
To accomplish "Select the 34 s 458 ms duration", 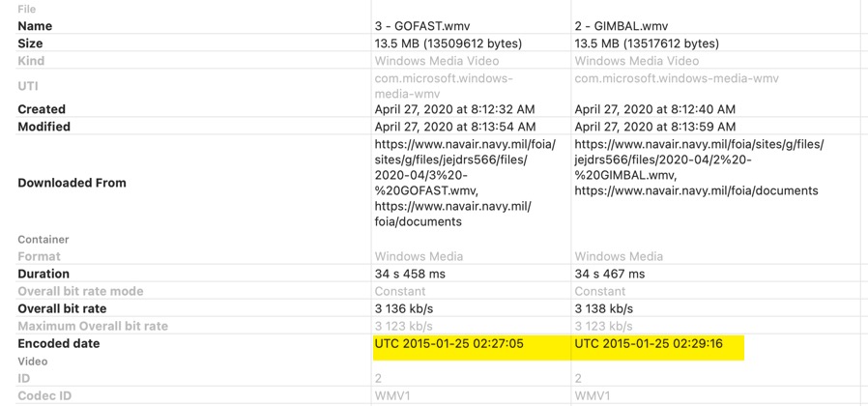I will pyautogui.click(x=410, y=275).
